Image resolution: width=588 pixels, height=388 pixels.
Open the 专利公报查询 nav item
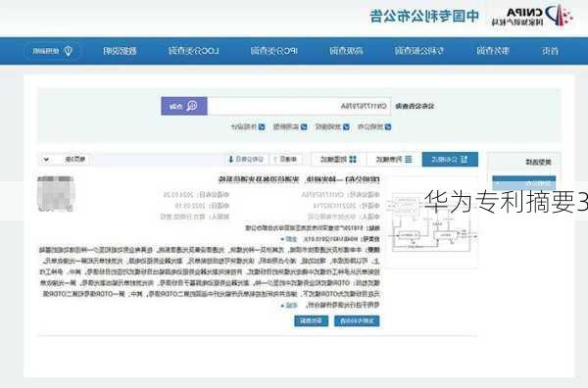click(x=419, y=51)
